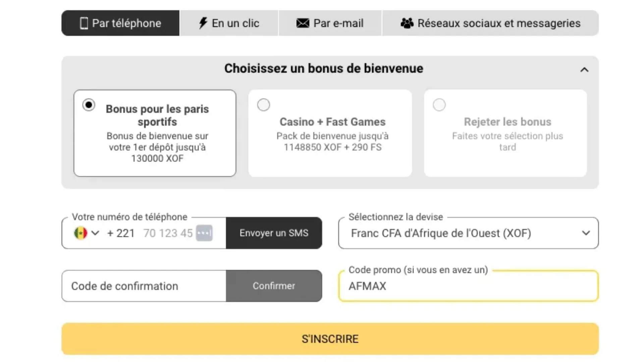
Task: Click the ellipsis icon in the phone number field
Action: pos(204,233)
